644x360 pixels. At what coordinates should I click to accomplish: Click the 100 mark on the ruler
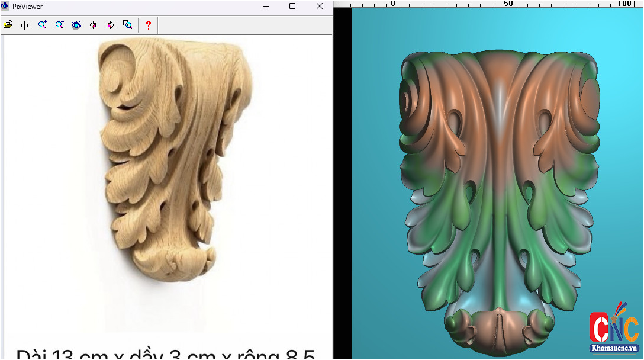click(x=624, y=4)
